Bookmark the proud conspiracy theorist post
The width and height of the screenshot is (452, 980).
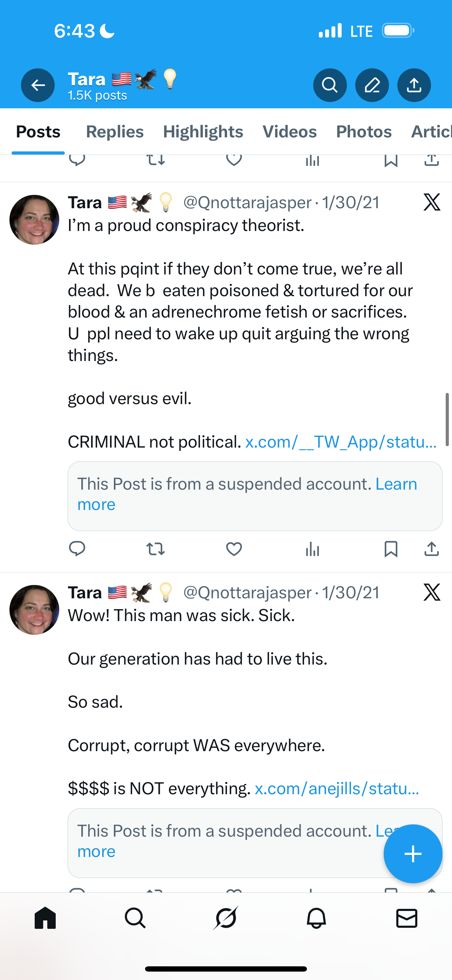click(x=391, y=549)
